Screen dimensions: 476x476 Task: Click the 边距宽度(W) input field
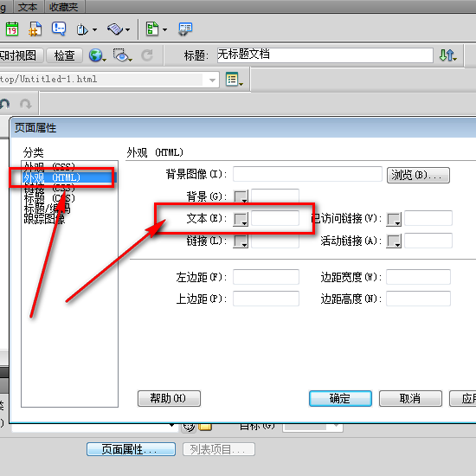418,277
